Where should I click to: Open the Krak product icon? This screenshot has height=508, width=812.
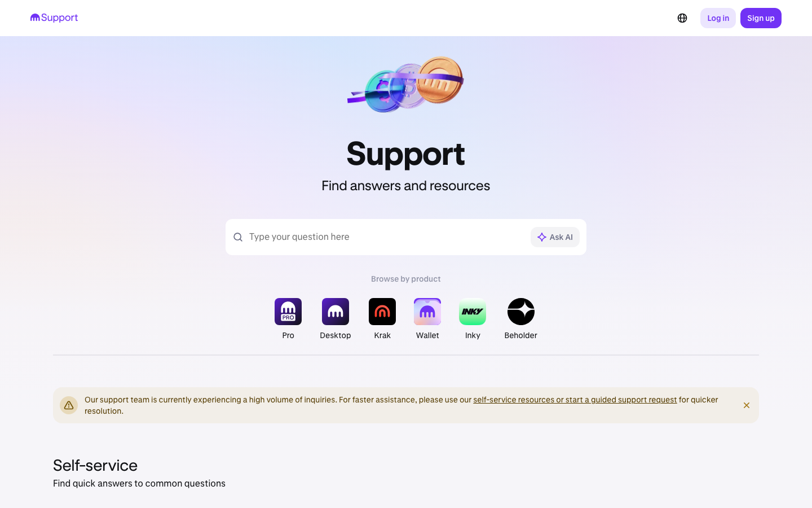coord(382,312)
